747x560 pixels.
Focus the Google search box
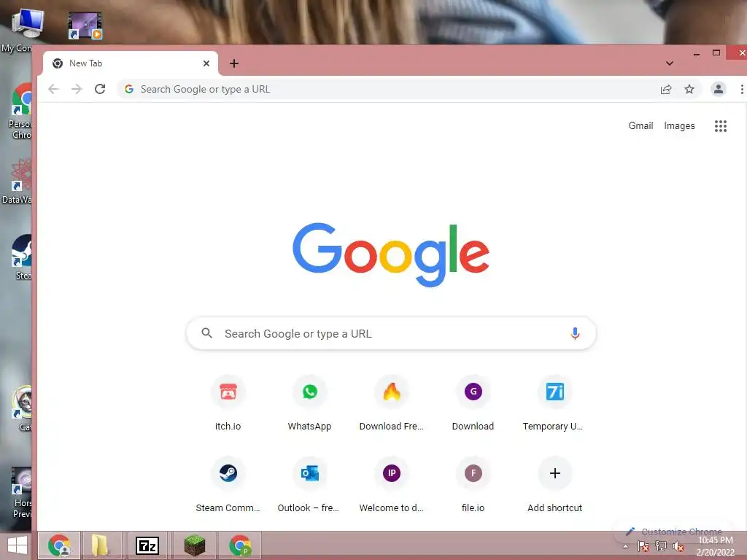click(x=391, y=333)
